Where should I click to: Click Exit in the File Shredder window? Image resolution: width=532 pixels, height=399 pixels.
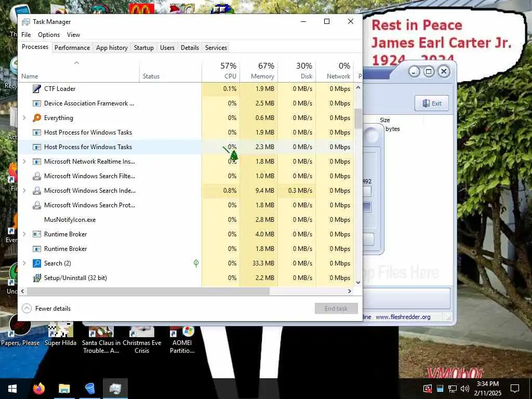(432, 103)
